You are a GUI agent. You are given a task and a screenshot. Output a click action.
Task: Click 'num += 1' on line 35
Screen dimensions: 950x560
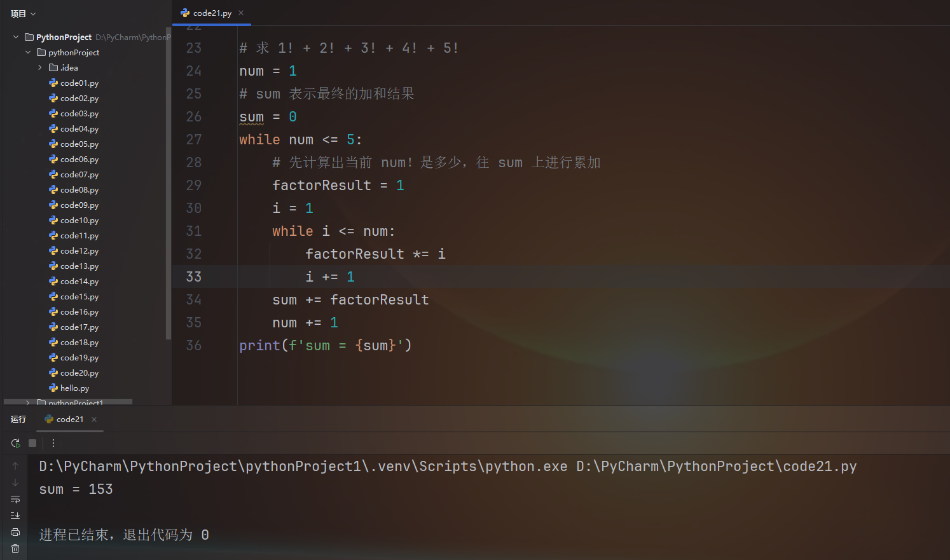tap(305, 322)
